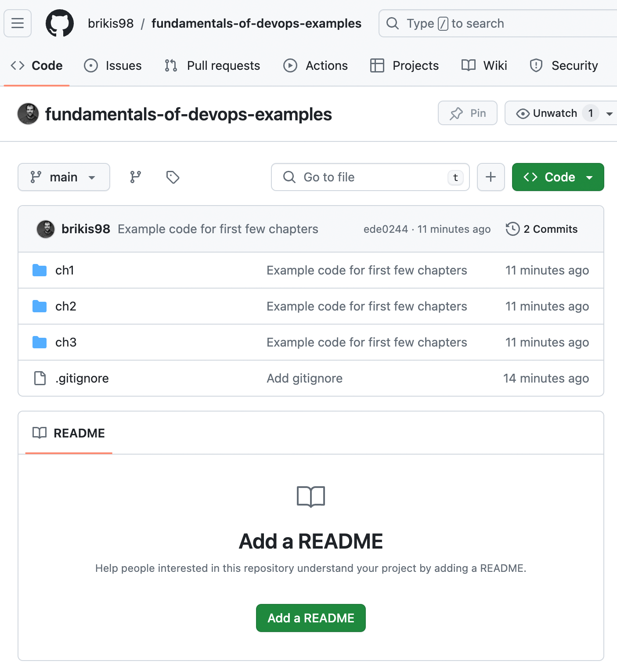Open latest commit message 'Example code for first few chapters'
617x672 pixels.
218,229
